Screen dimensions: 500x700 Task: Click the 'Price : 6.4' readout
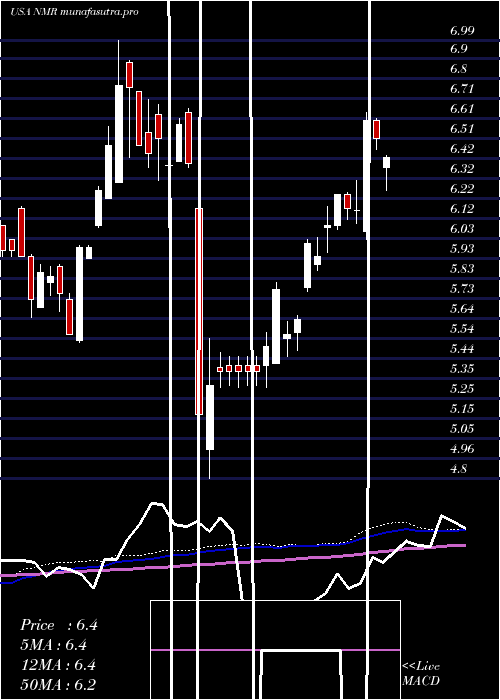point(59,625)
